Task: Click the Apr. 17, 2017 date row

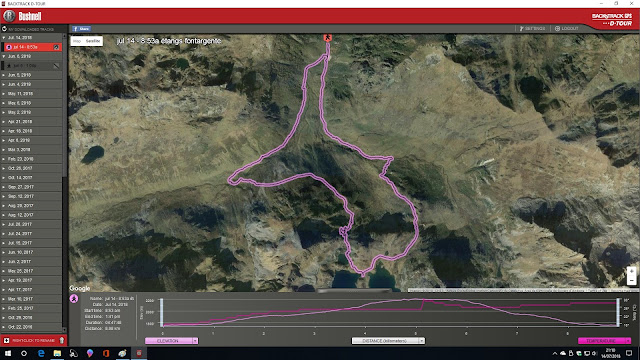Action: click(x=32, y=290)
